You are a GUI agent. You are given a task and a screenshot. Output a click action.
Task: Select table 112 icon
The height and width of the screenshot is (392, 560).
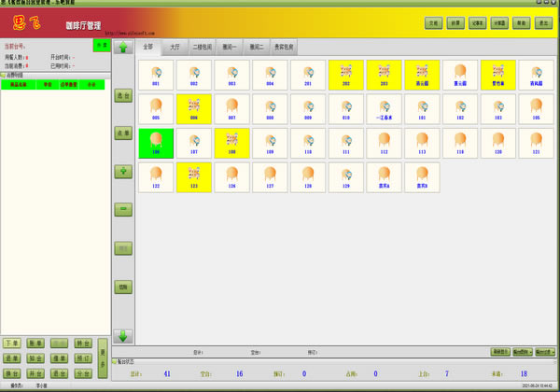click(x=385, y=143)
